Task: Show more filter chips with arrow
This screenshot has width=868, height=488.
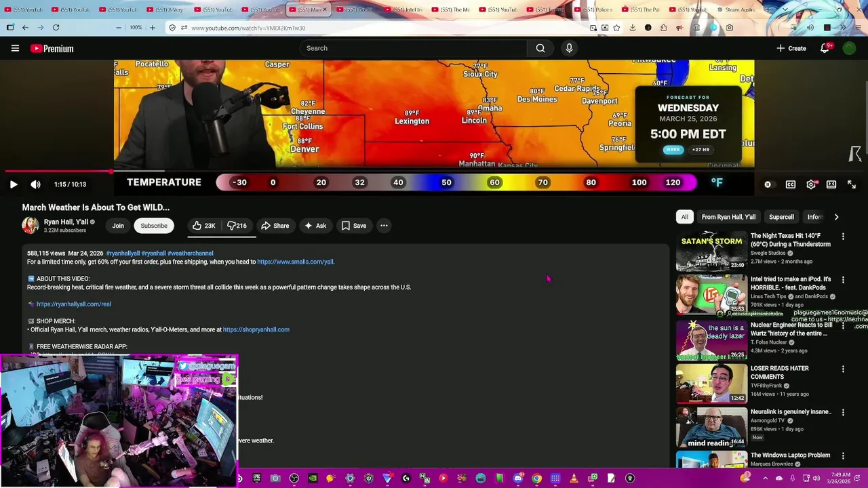Action: point(836,217)
